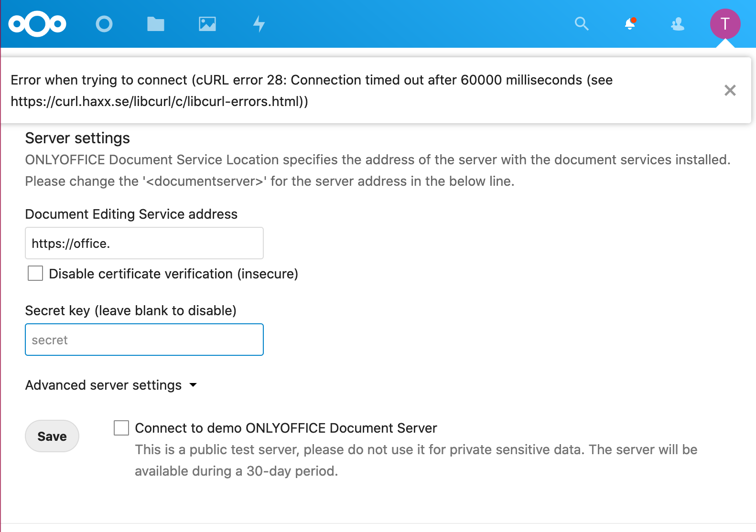This screenshot has height=532, width=756.
Task: Dismiss the cURL error notification
Action: (x=730, y=90)
